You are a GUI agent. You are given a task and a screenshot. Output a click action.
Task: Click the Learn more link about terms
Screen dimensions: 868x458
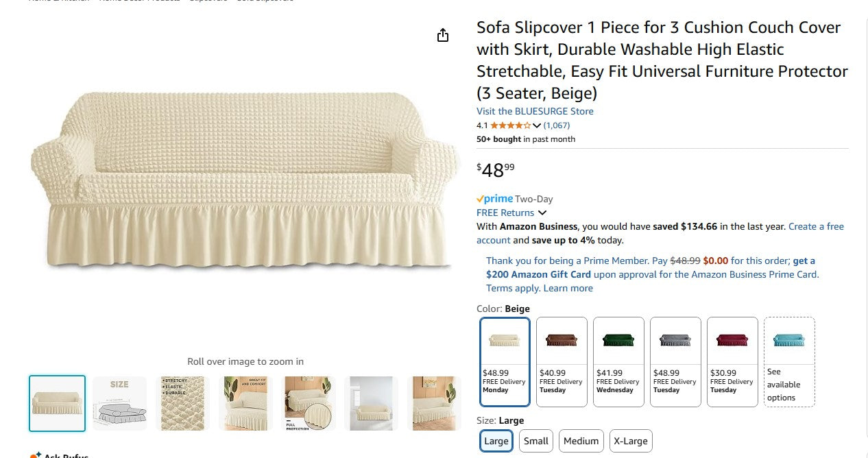[568, 288]
